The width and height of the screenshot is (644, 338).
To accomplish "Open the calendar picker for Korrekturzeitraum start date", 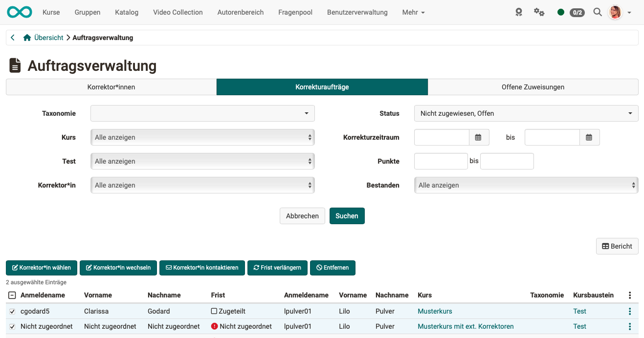I will (479, 137).
